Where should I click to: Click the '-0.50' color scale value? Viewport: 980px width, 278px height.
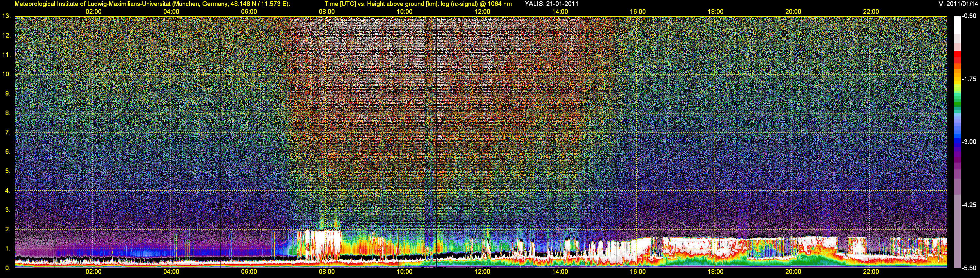tap(969, 16)
